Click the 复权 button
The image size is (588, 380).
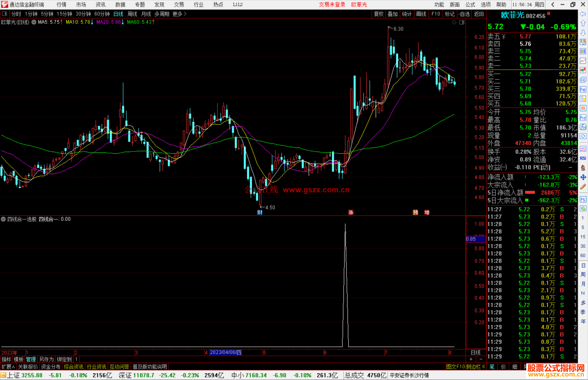click(x=379, y=14)
